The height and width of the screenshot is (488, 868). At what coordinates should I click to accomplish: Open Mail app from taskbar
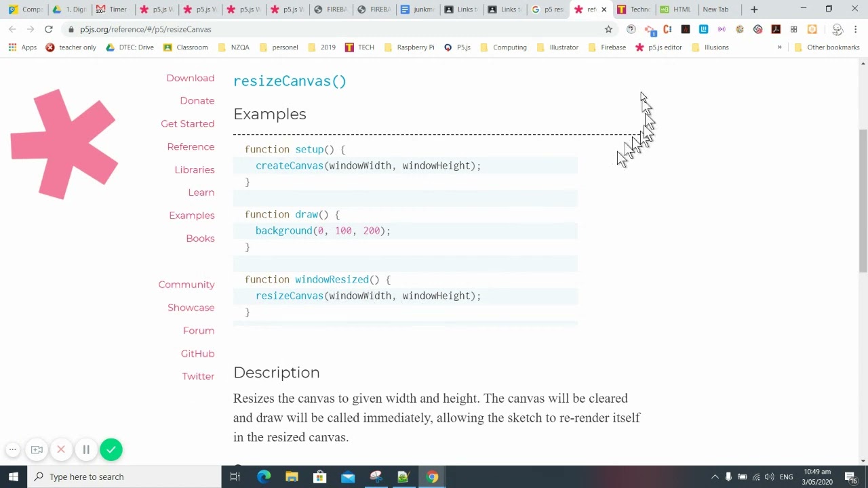click(348, 476)
